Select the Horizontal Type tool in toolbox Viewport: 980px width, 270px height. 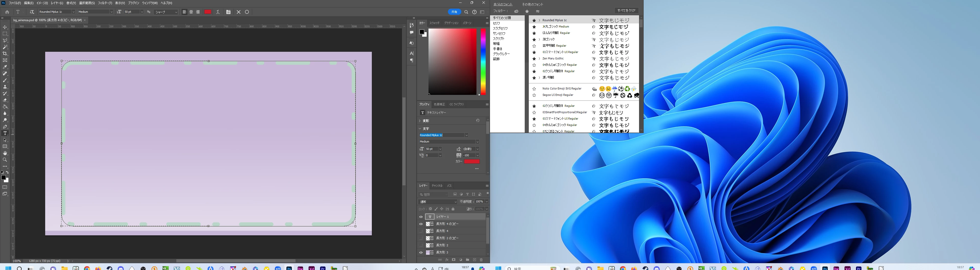pyautogui.click(x=5, y=133)
